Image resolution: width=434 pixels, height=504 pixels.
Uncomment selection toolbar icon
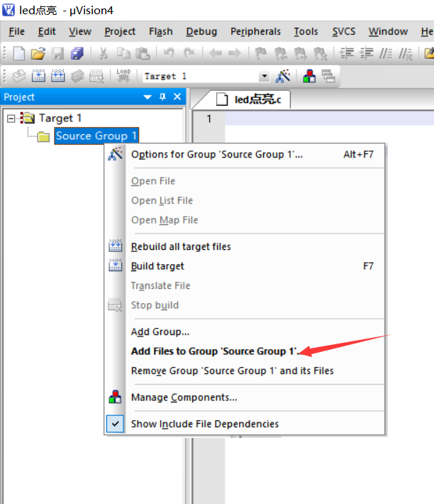coord(406,54)
